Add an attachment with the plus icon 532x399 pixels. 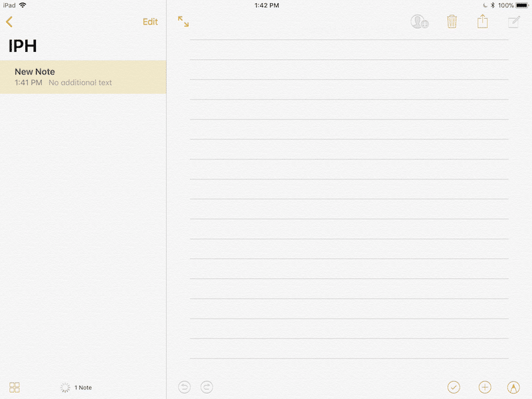click(485, 386)
